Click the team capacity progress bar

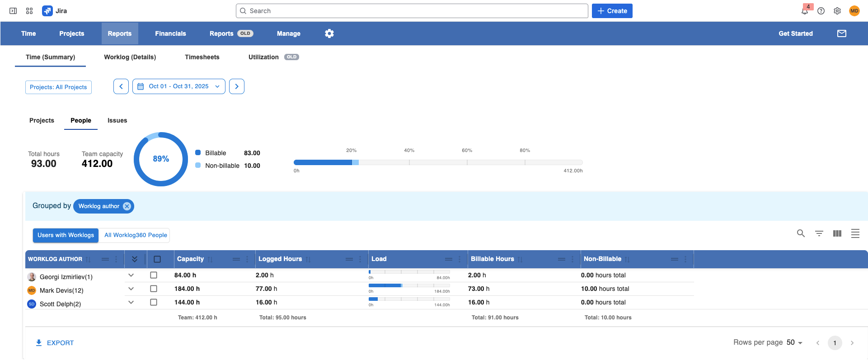click(x=438, y=162)
